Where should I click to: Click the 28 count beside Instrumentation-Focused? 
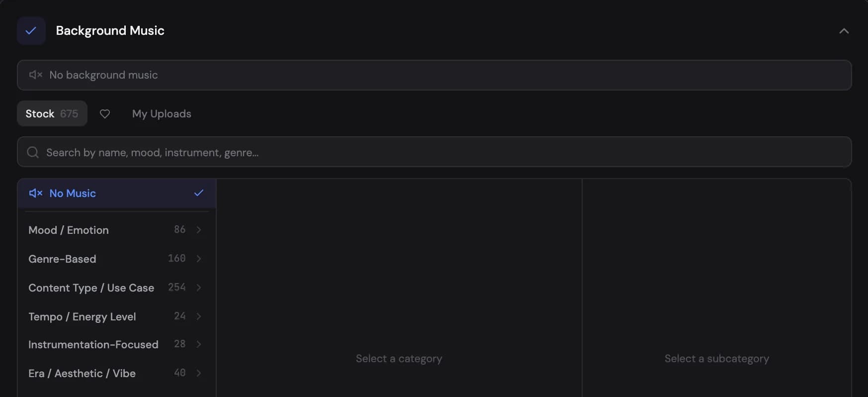pyautogui.click(x=179, y=344)
